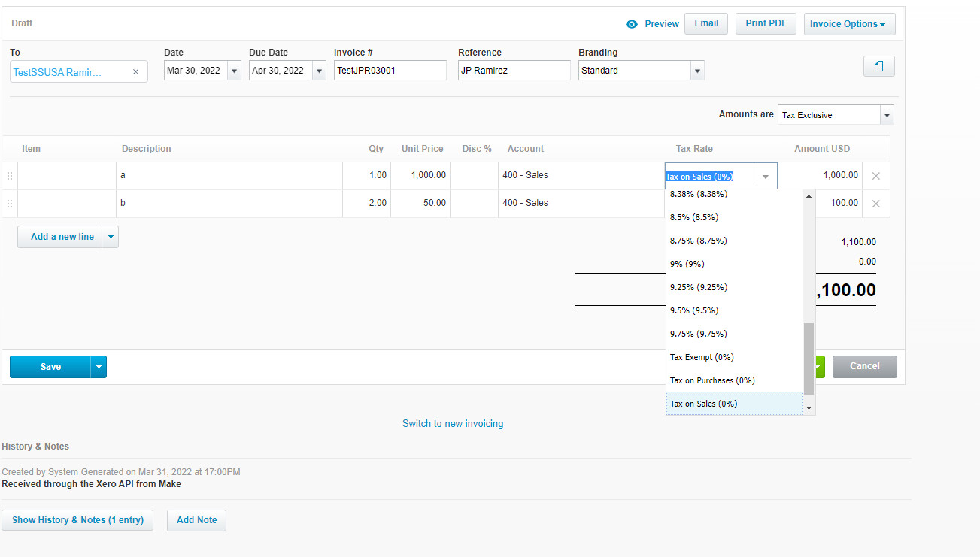Screen dimensions: 980x557
Task: Click the eye Preview icon
Action: pyautogui.click(x=632, y=24)
